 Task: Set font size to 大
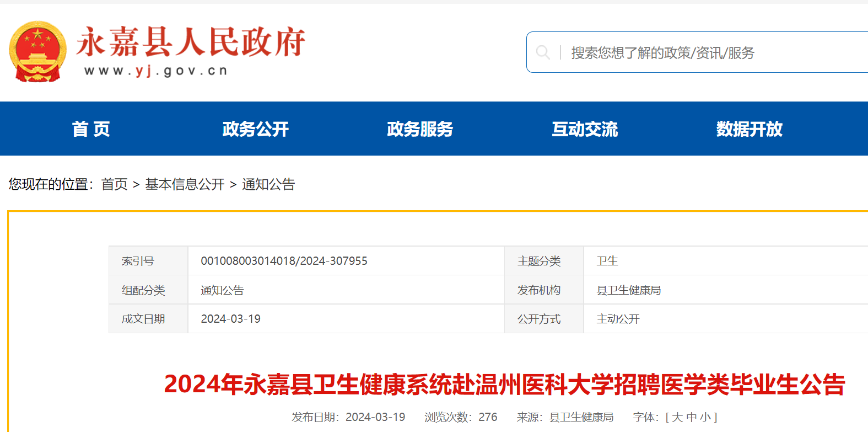point(677,417)
